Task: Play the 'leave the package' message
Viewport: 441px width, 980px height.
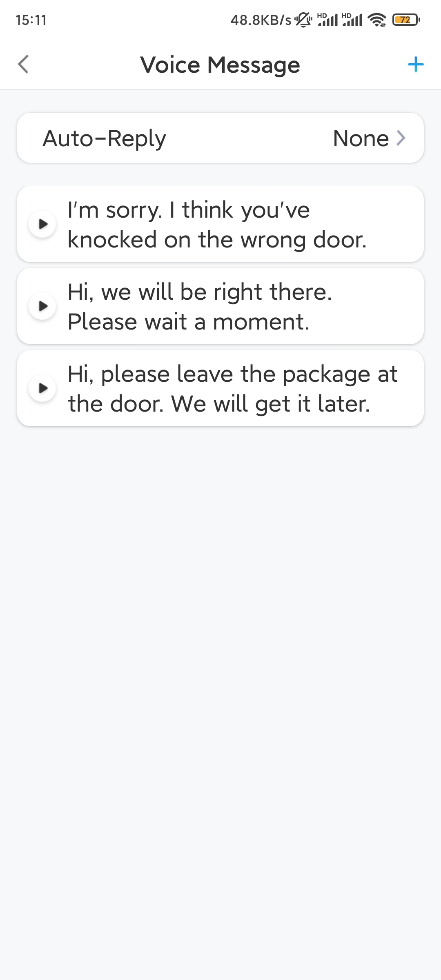Action: point(42,388)
